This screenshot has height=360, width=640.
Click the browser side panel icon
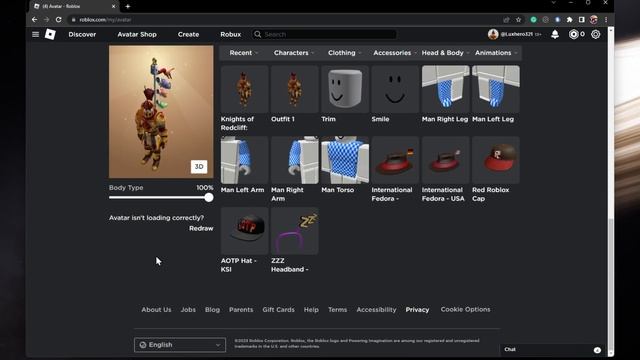pos(582,20)
